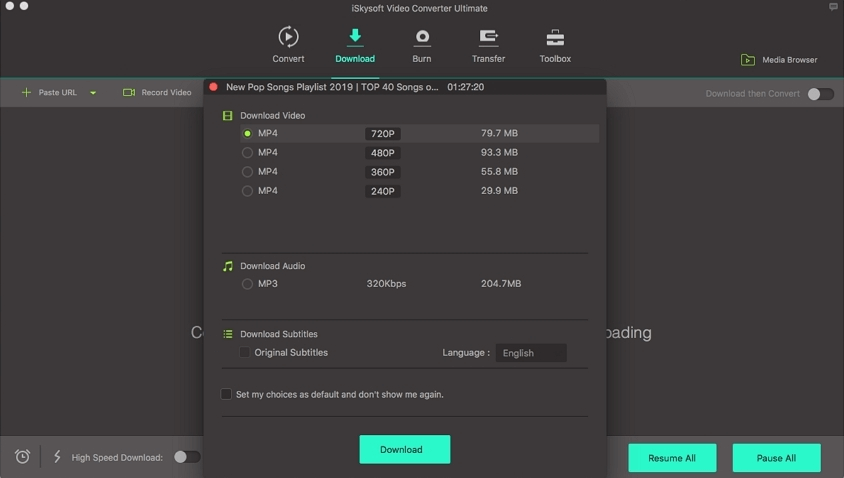844x478 pixels.
Task: Click the Record Video camera icon
Action: 129,93
